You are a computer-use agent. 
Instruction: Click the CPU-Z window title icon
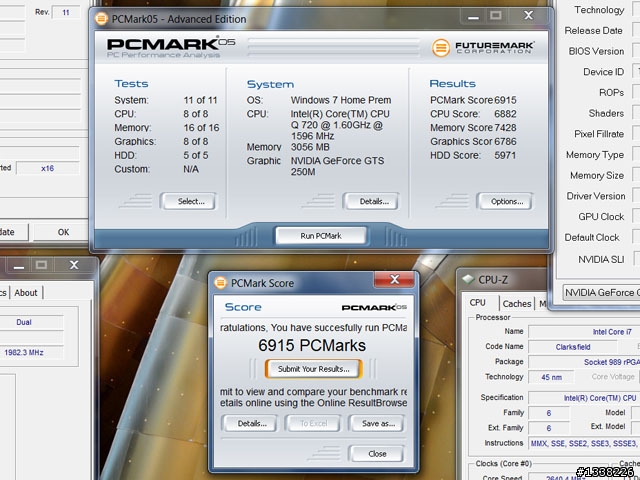pyautogui.click(x=467, y=280)
